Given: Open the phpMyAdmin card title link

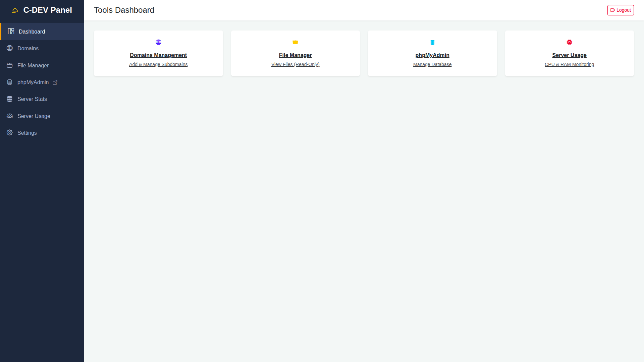Looking at the screenshot, I should 432,55.
